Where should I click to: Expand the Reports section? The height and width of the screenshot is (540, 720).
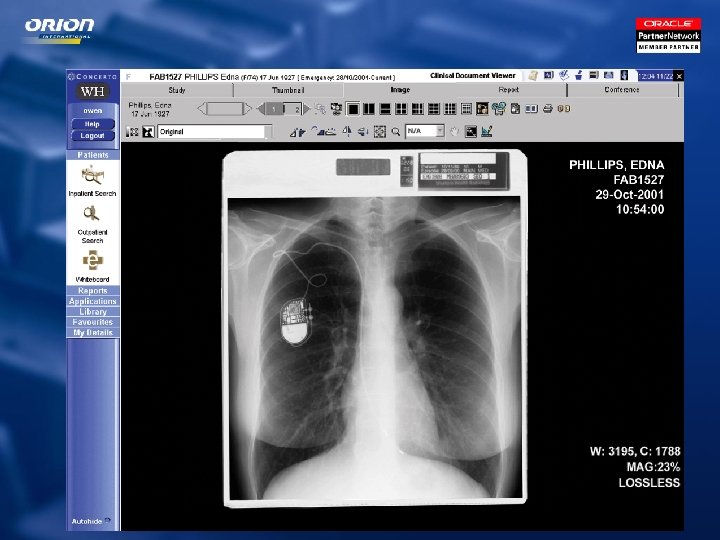point(93,291)
